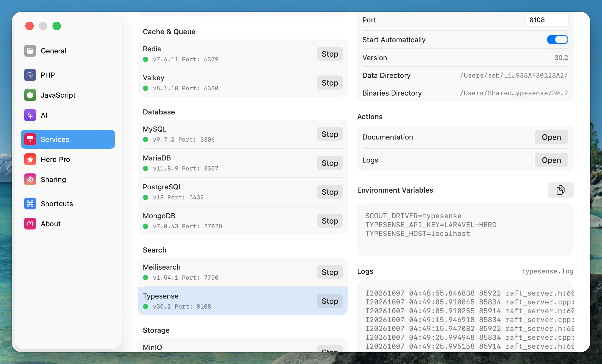Image resolution: width=602 pixels, height=364 pixels.
Task: Click the Sharing broadcast icon
Action: [x=30, y=179]
